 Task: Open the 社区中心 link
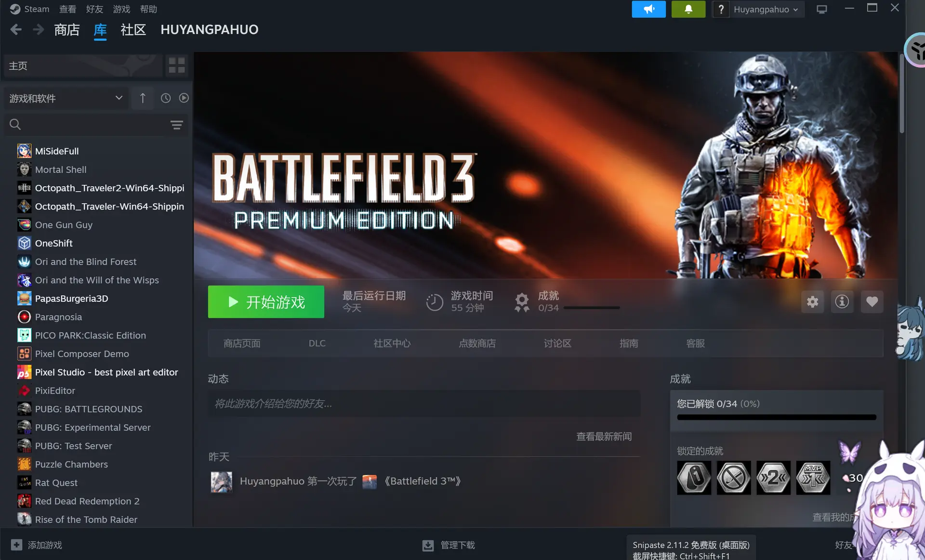coord(392,343)
